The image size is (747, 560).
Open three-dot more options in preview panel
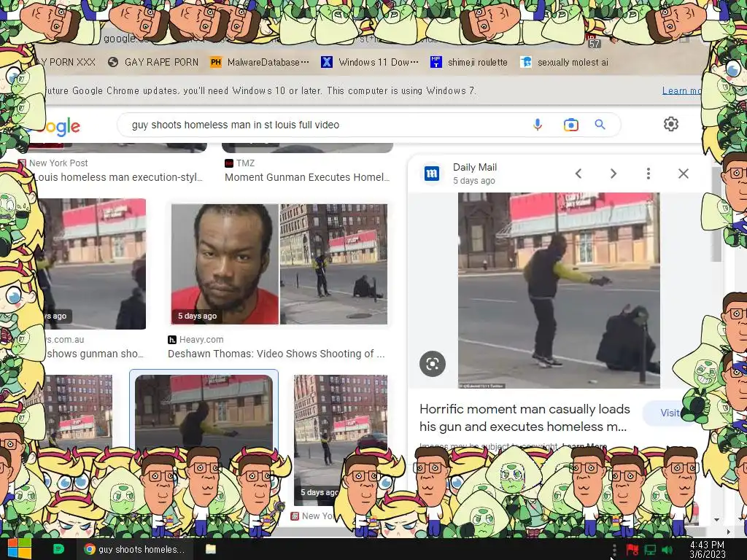(648, 174)
